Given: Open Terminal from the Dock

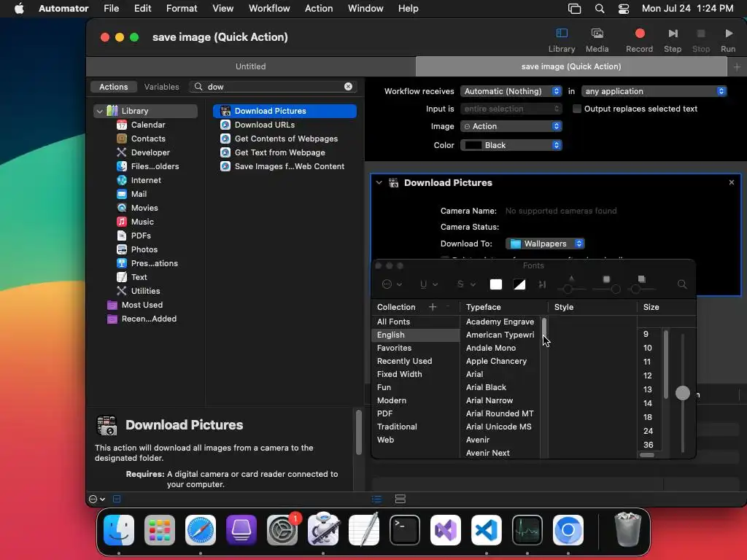Looking at the screenshot, I should coord(404,529).
